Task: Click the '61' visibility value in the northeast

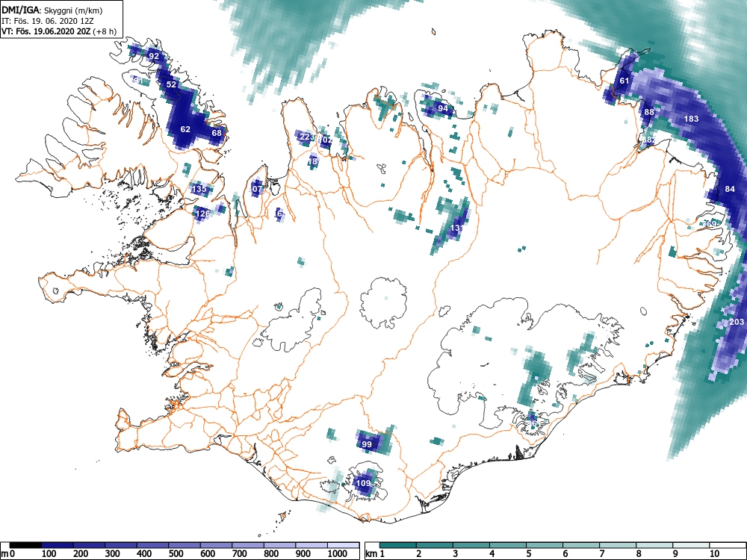Action: (x=624, y=81)
